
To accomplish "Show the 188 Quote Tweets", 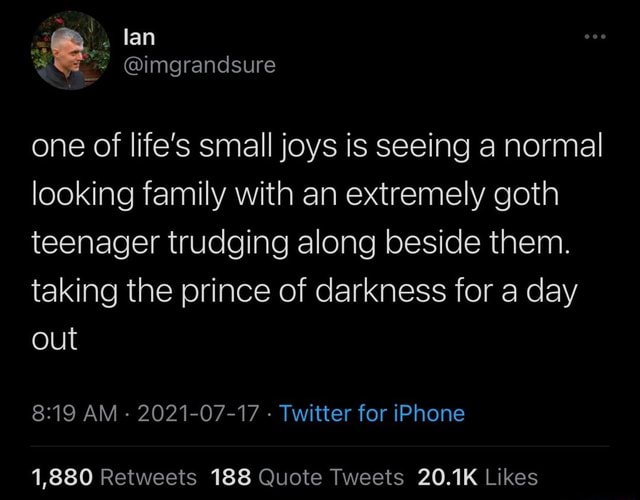I will click(308, 477).
